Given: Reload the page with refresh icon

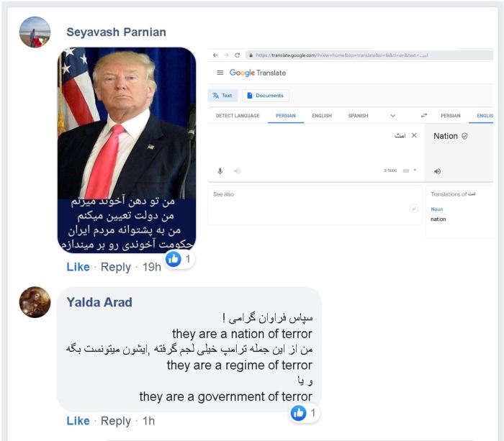Looking at the screenshot, I should coord(237,55).
